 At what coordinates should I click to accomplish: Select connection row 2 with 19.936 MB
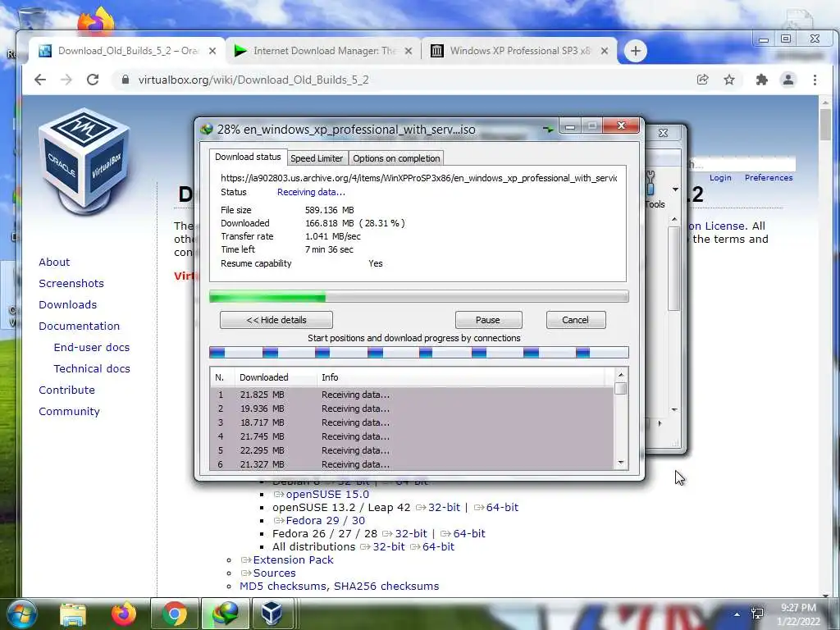(x=412, y=409)
